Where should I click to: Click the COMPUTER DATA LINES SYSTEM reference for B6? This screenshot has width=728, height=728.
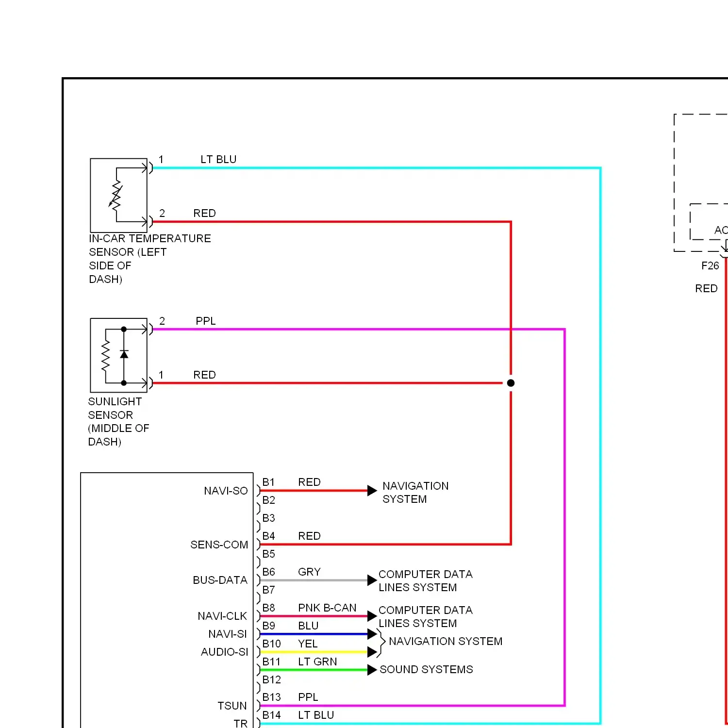pos(426,580)
